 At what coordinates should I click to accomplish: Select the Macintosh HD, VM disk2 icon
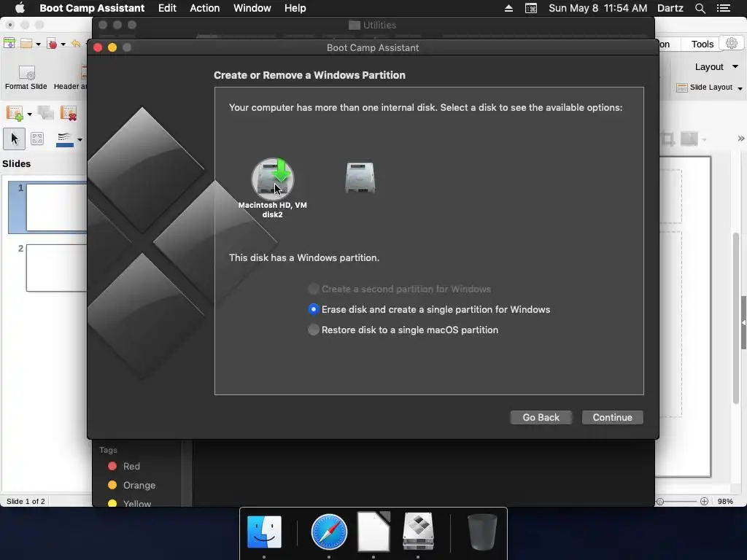(x=273, y=179)
